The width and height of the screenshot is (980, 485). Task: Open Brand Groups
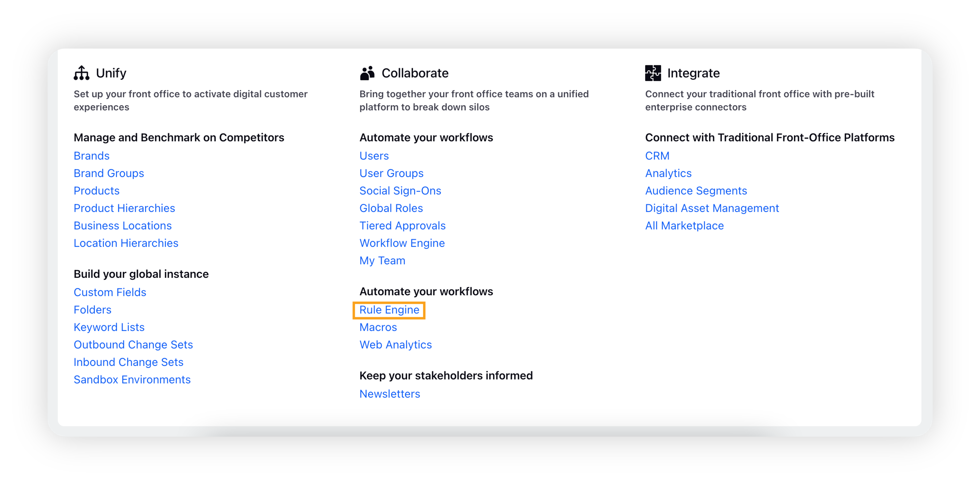tap(109, 173)
